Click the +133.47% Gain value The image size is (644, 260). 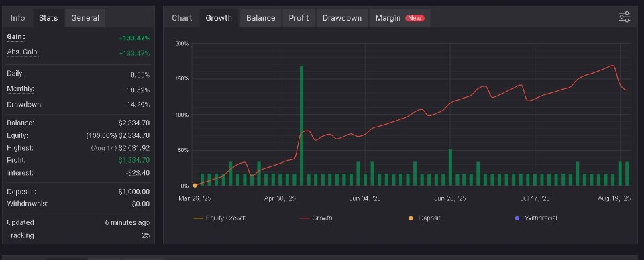[x=134, y=38]
